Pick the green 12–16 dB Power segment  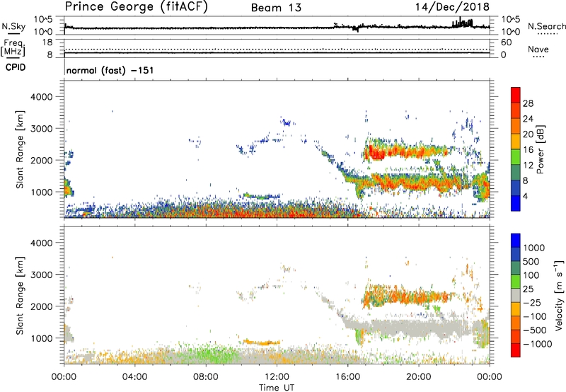tap(516, 157)
